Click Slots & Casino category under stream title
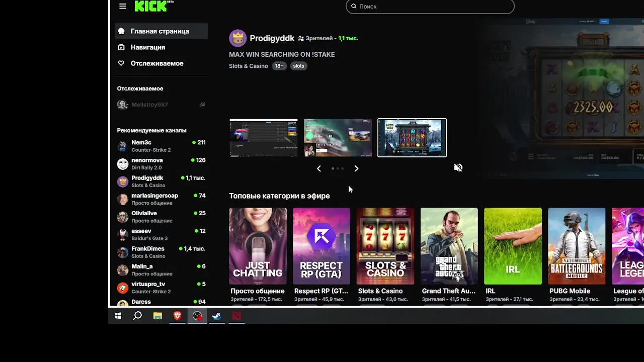This screenshot has height=362, width=644. click(x=249, y=66)
